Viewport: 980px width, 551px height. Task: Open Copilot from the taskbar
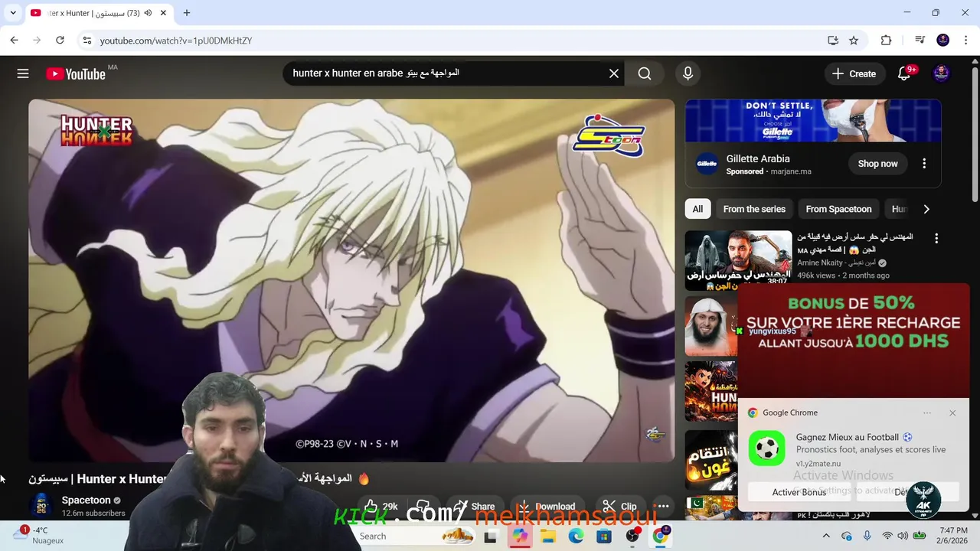(x=520, y=536)
